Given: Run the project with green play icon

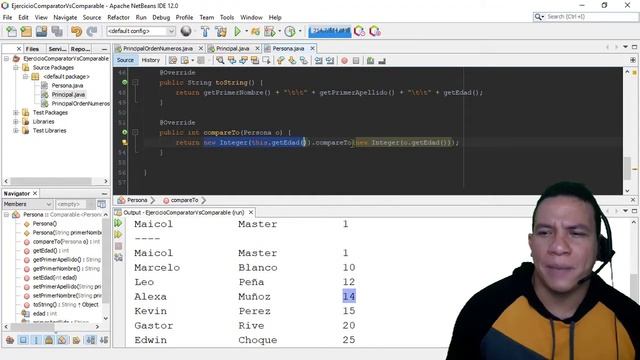Looking at the screenshot, I should pyautogui.click(x=237, y=31).
